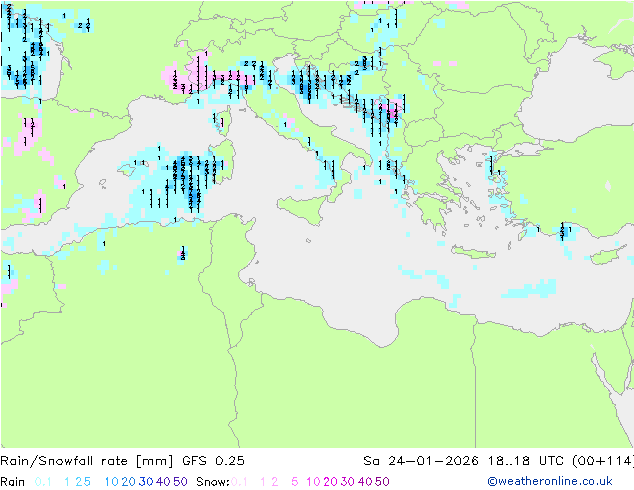Click the Snow legend 20 value
This screenshot has width=634, height=490.
[330, 482]
